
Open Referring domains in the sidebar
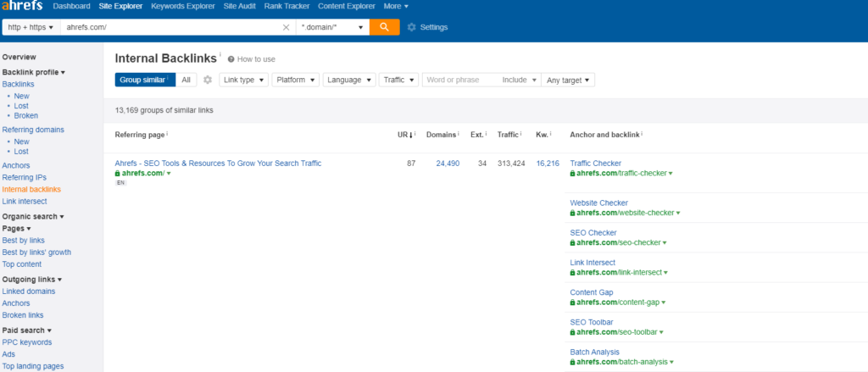click(x=33, y=130)
